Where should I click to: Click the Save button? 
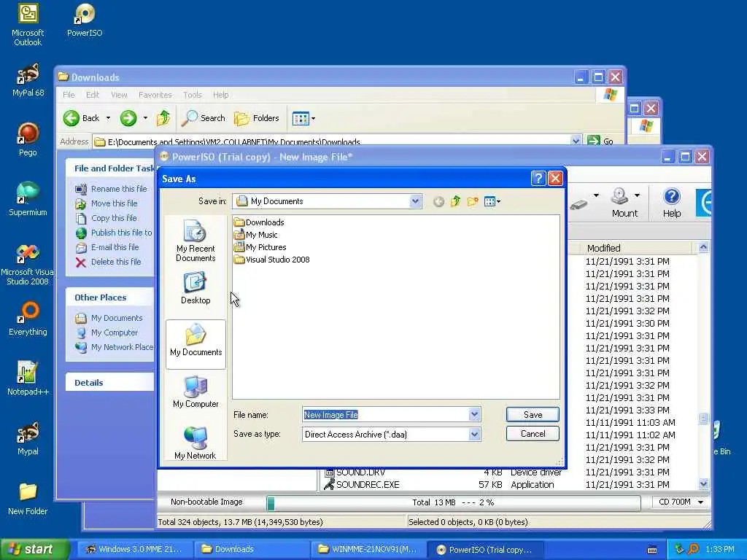533,415
